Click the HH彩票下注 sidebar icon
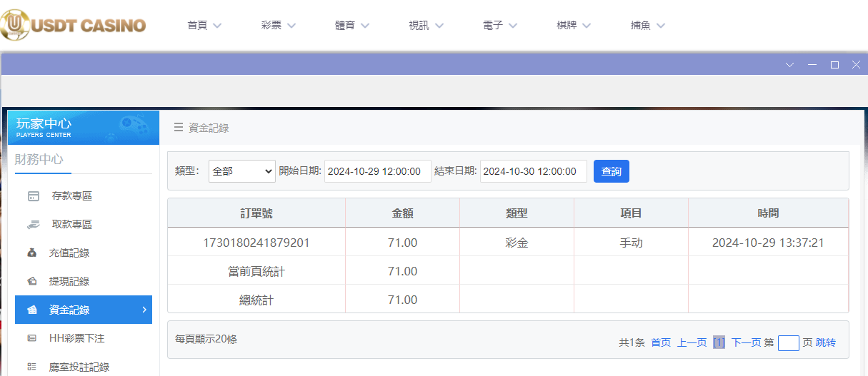This screenshot has height=376, width=868. 32,338
